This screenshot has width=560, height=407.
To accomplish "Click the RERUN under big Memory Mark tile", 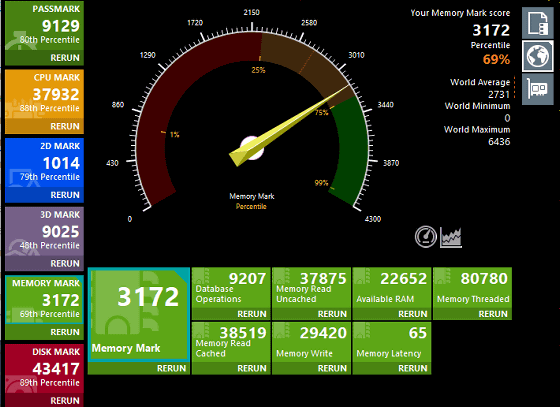I will 171,368.
